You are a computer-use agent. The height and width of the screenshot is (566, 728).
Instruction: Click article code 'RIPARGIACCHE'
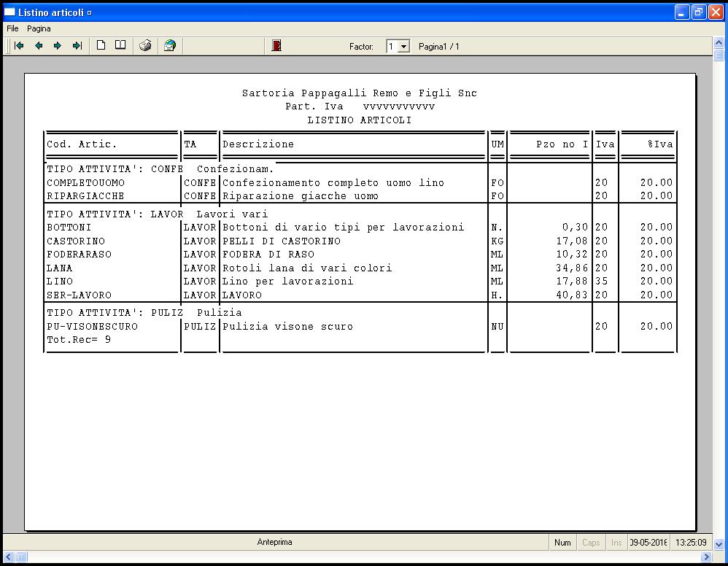click(x=85, y=196)
